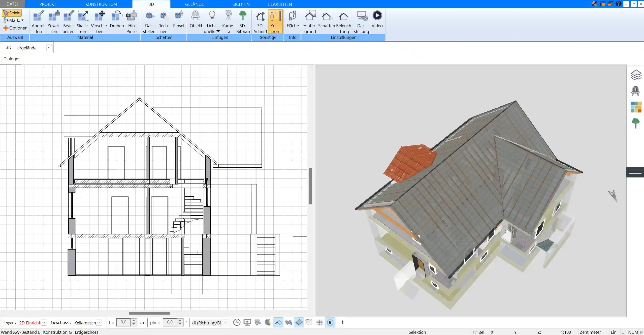Select the Schatten Pinsel tool
The height and width of the screenshot is (335, 644).
(179, 19)
